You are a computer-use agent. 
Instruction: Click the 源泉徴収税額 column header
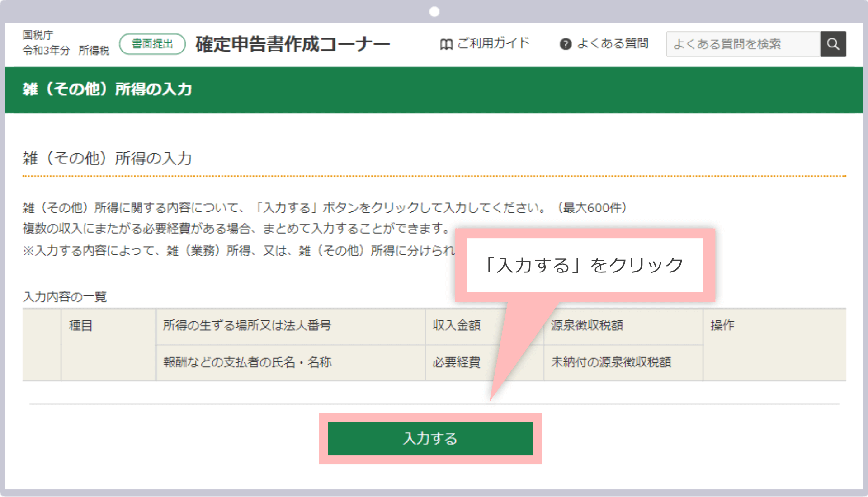click(x=588, y=326)
